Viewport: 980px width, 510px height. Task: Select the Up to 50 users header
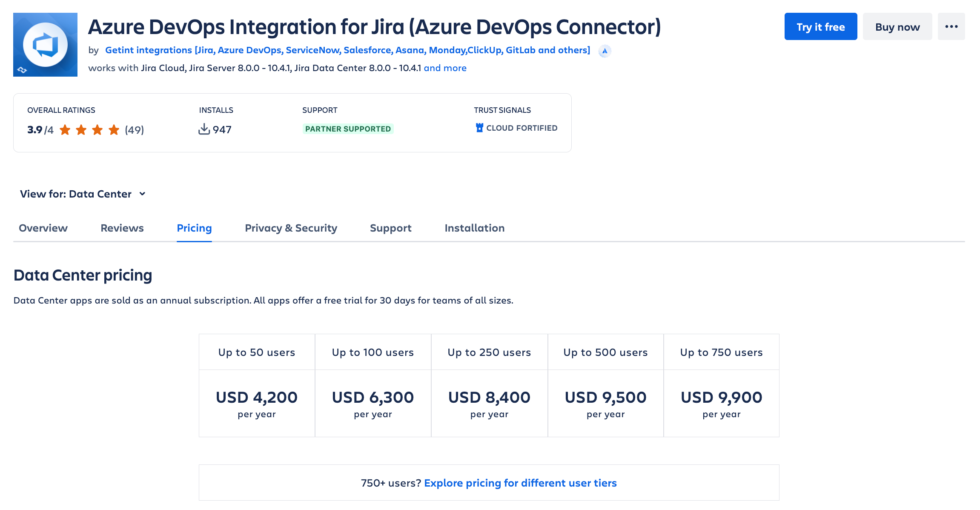(x=257, y=352)
